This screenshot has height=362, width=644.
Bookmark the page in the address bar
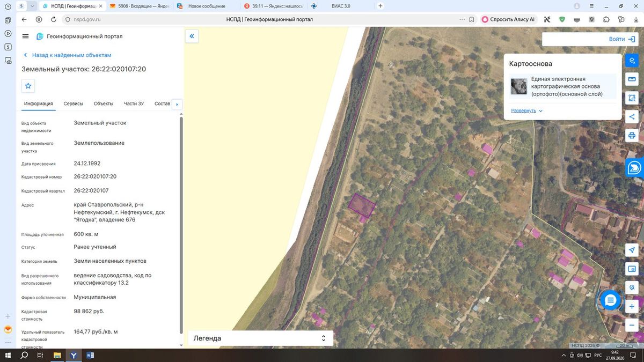(472, 19)
